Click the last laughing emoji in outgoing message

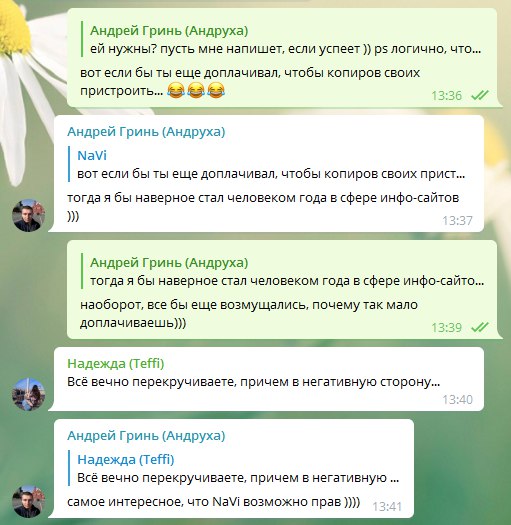click(x=216, y=90)
